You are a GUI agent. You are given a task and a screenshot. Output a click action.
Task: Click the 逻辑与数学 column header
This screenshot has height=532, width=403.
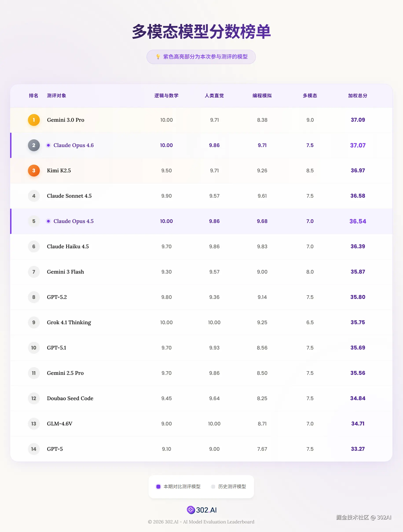[166, 96]
